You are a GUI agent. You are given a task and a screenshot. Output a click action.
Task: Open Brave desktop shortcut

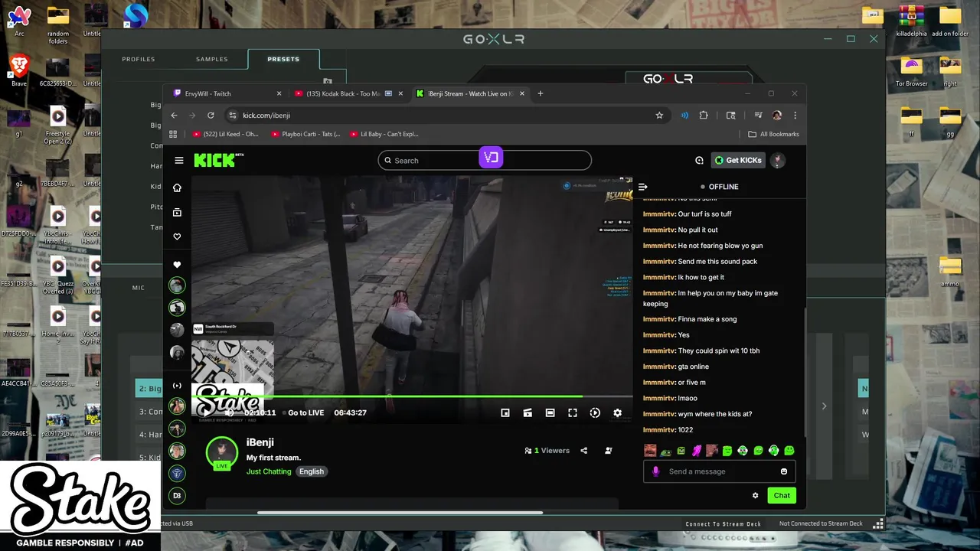click(19, 70)
